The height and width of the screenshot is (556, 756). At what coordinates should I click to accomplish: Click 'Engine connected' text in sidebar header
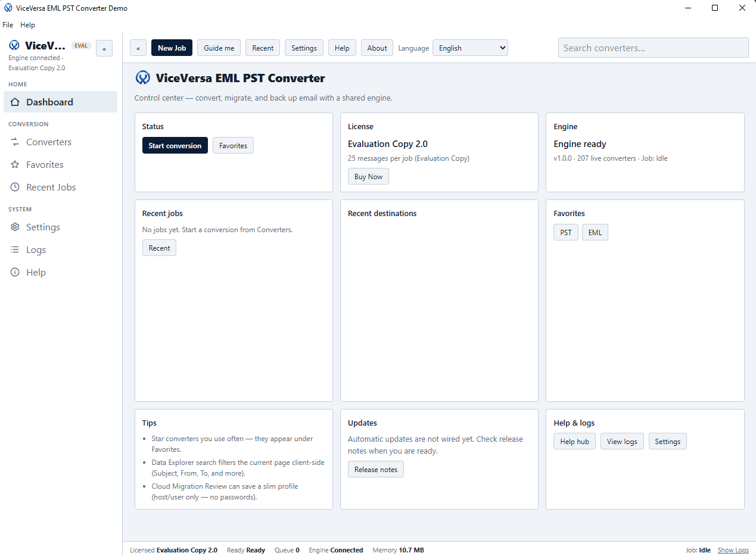point(36,58)
